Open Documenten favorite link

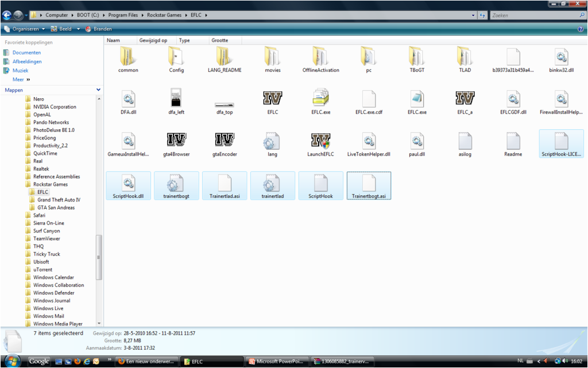coord(26,52)
